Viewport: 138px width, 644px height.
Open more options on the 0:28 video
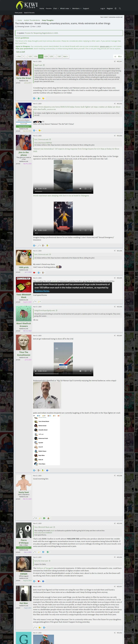pyautogui.click(x=91, y=189)
